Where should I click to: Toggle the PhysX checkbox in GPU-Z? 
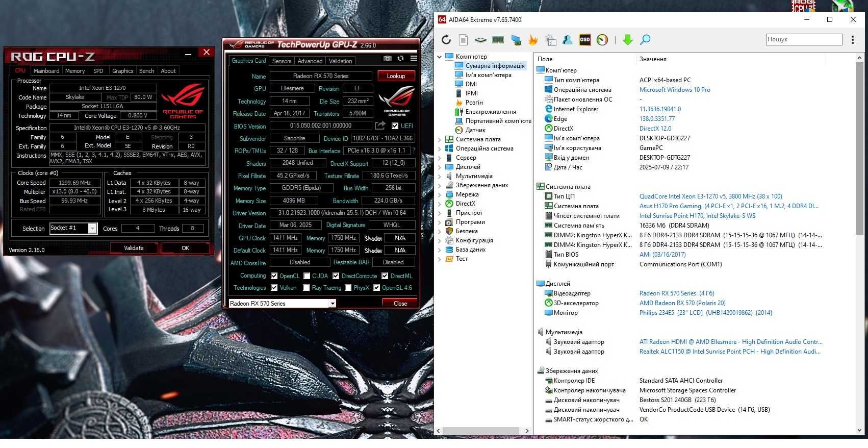(348, 288)
